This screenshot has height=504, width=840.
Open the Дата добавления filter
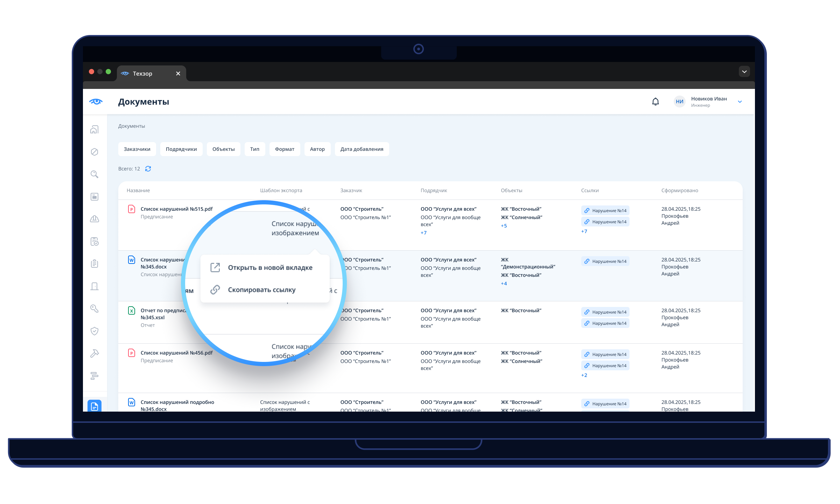point(362,149)
